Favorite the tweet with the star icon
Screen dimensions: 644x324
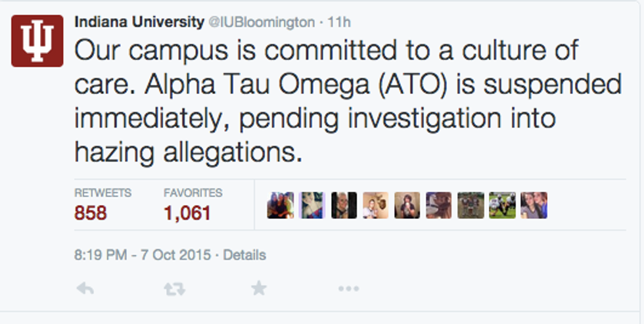click(x=259, y=288)
